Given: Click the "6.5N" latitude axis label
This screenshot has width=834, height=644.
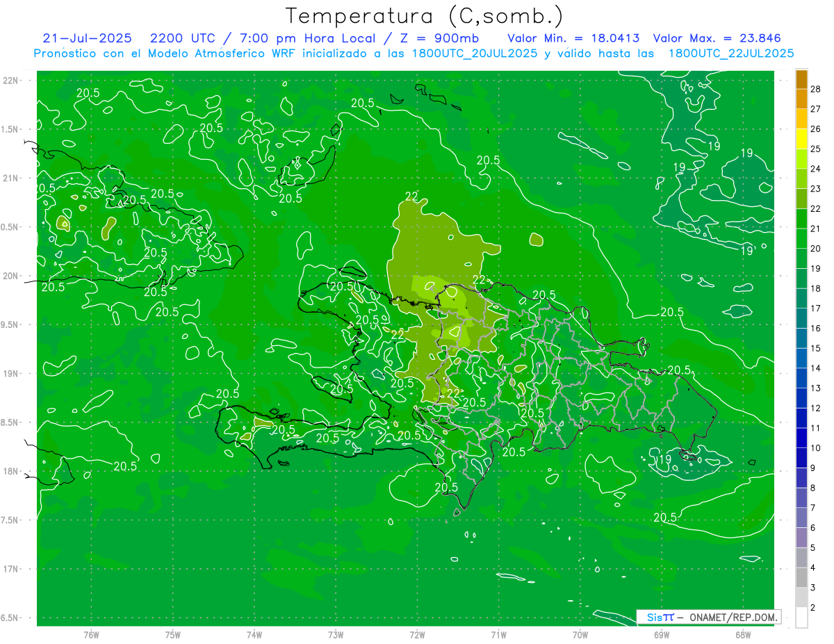Looking at the screenshot, I should (10, 618).
